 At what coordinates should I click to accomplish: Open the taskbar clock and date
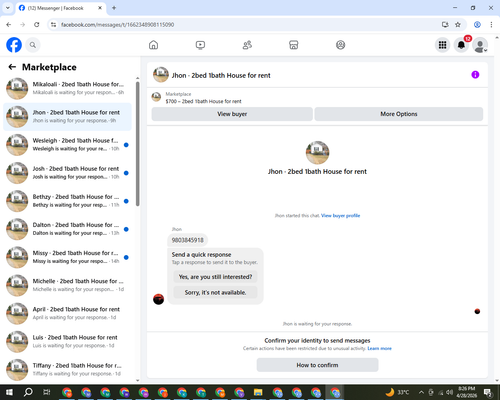click(x=466, y=392)
